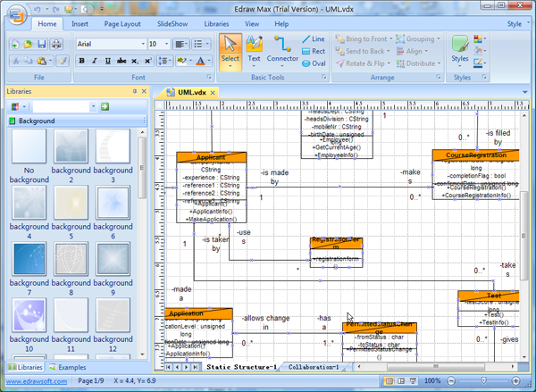Open the Collaboration-1 page tab
Screen dimensions: 536x392
[x=314, y=367]
